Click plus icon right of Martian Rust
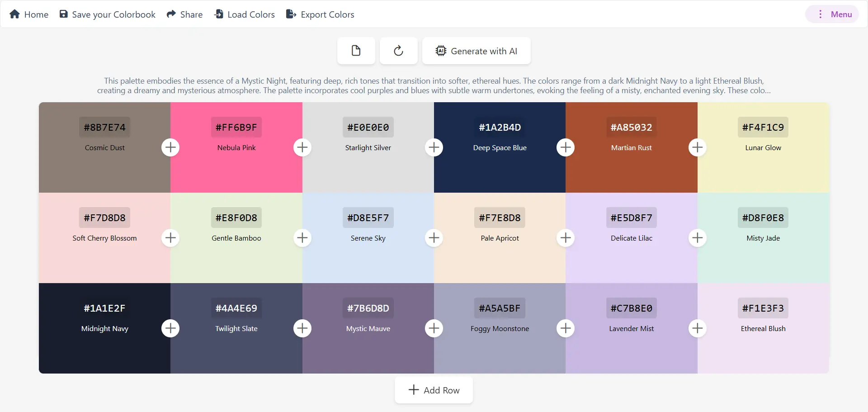The height and width of the screenshot is (412, 868). pyautogui.click(x=698, y=147)
